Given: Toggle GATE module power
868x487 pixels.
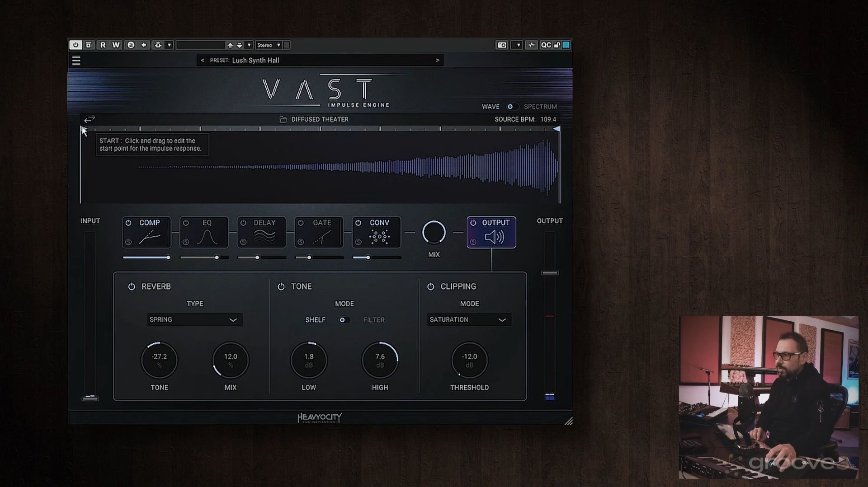Looking at the screenshot, I should click(x=301, y=223).
